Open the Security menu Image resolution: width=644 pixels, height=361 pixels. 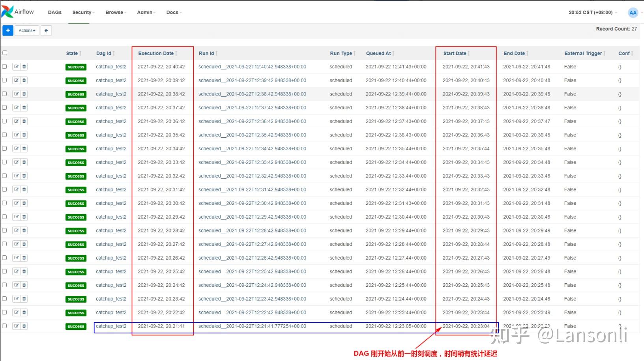tap(83, 13)
